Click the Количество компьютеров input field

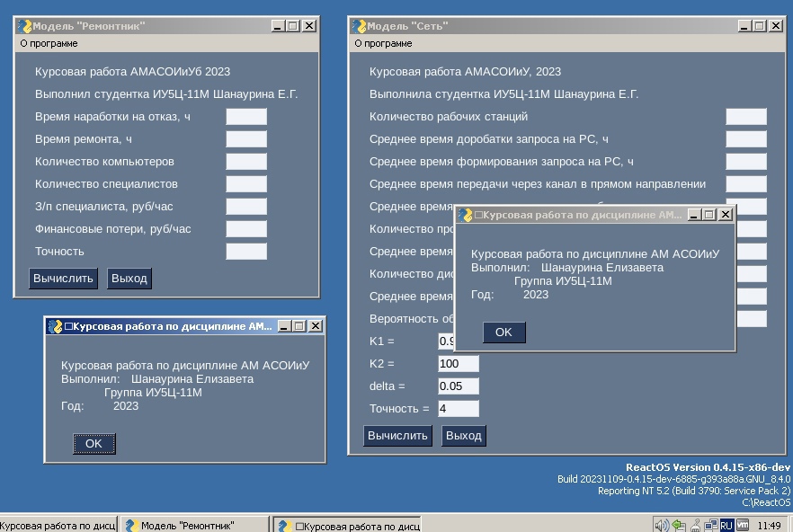point(245,161)
